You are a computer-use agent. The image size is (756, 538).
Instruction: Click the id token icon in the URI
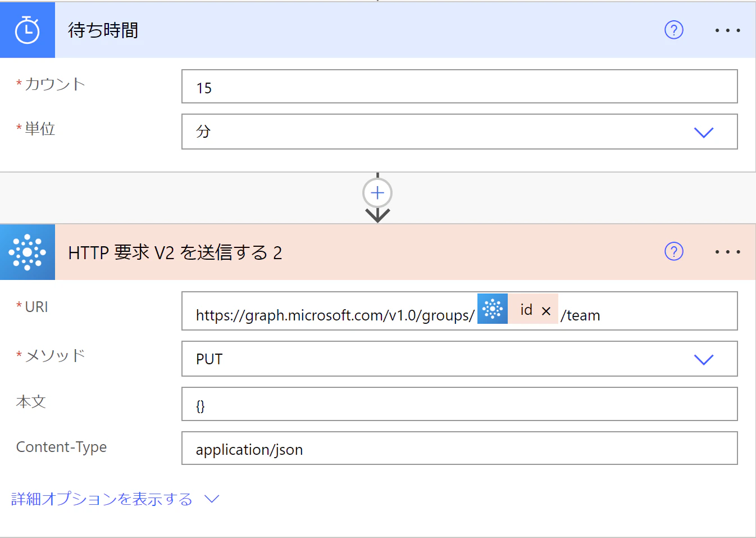pyautogui.click(x=493, y=309)
